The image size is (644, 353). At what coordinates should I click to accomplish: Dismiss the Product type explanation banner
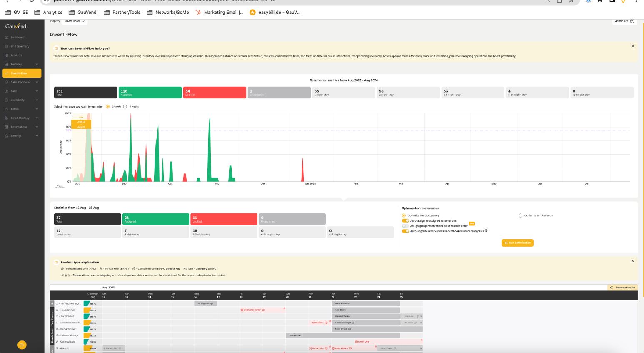coord(632,261)
